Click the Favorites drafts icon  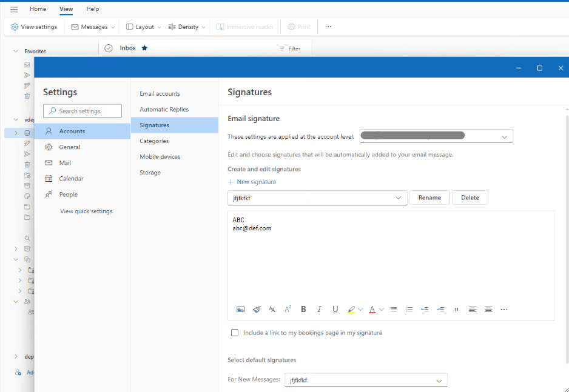tap(27, 85)
